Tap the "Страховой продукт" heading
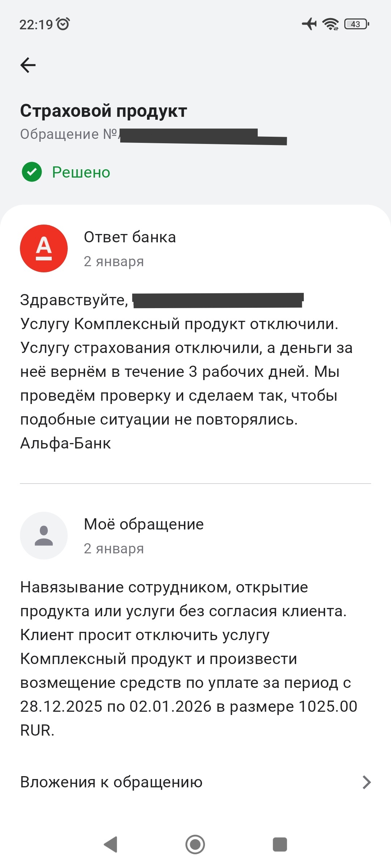The width and height of the screenshot is (391, 868). 104,111
